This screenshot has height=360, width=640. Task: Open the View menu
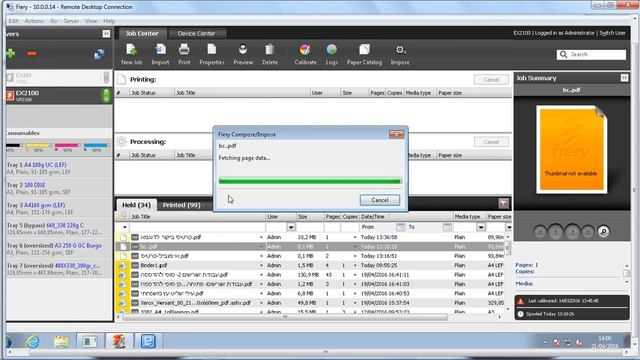91,21
